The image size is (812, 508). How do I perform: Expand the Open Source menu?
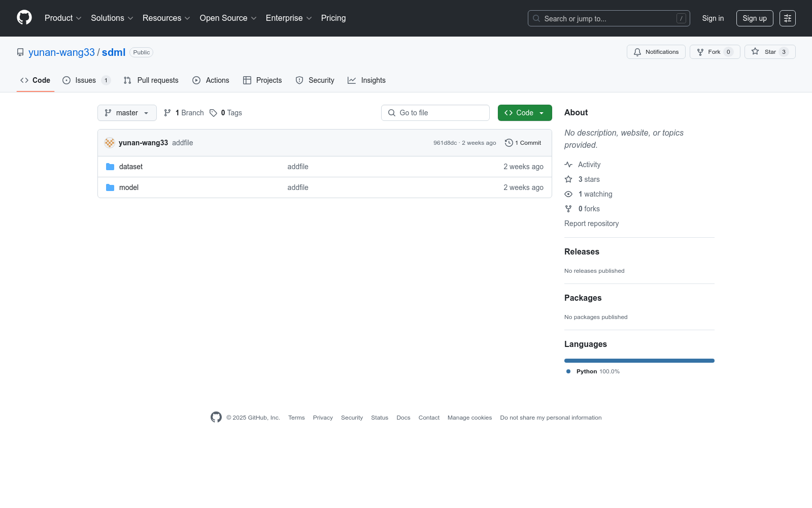point(228,18)
